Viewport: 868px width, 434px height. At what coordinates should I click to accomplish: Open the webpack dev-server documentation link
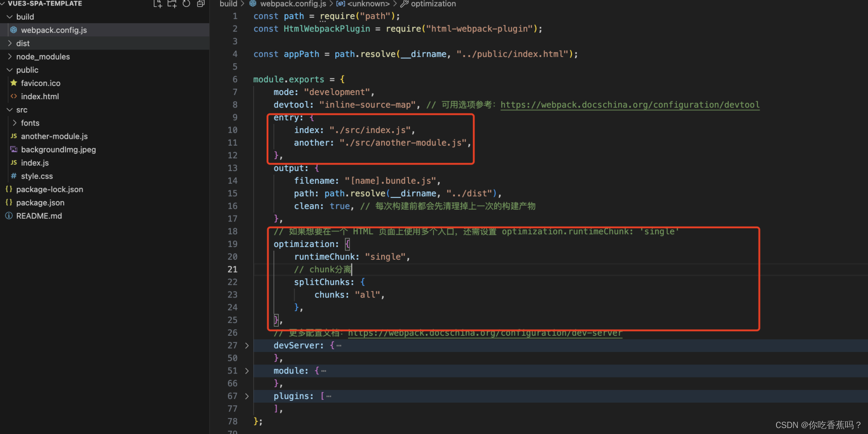coord(485,333)
